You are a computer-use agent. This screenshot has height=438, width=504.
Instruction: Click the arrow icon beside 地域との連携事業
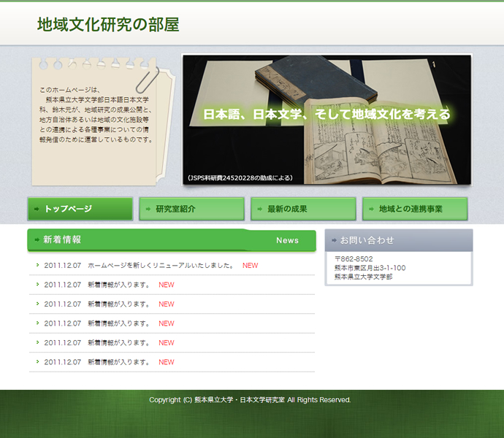tap(371, 210)
